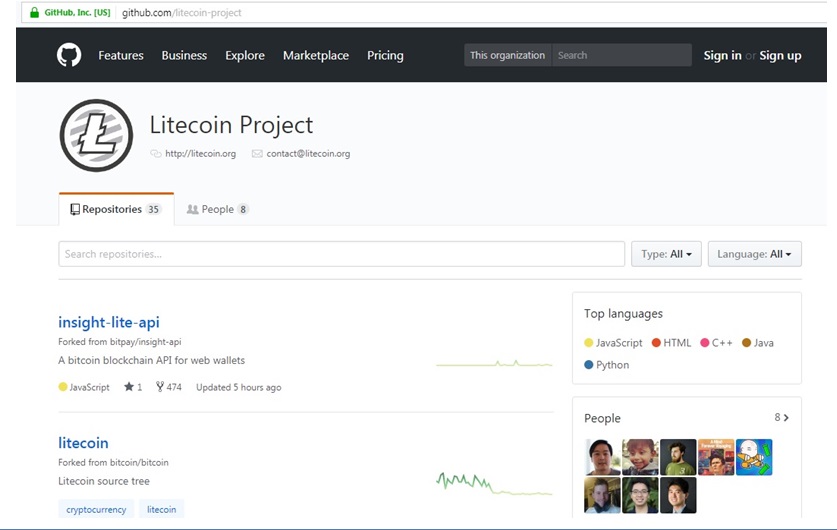Filter by JavaScript yellow language dot

point(589,343)
